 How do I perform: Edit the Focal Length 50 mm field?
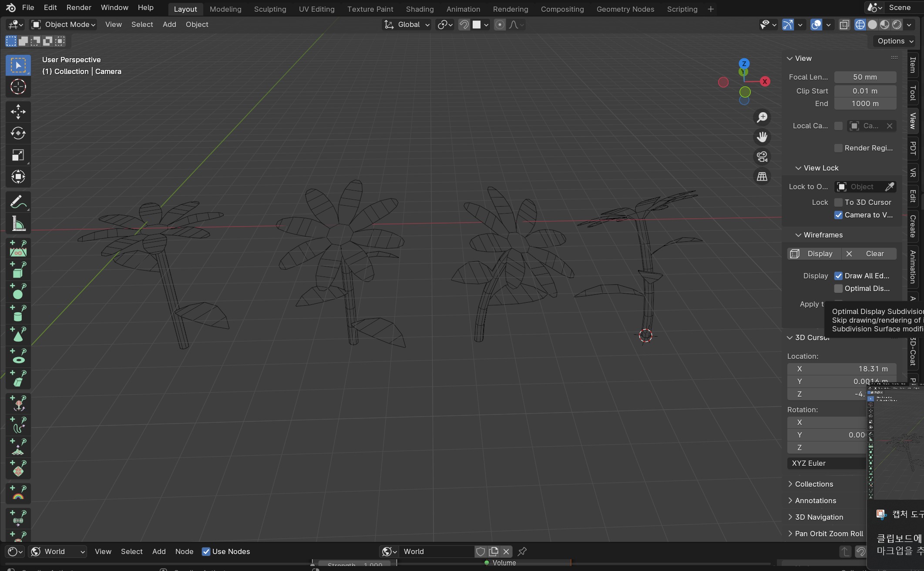pyautogui.click(x=865, y=77)
